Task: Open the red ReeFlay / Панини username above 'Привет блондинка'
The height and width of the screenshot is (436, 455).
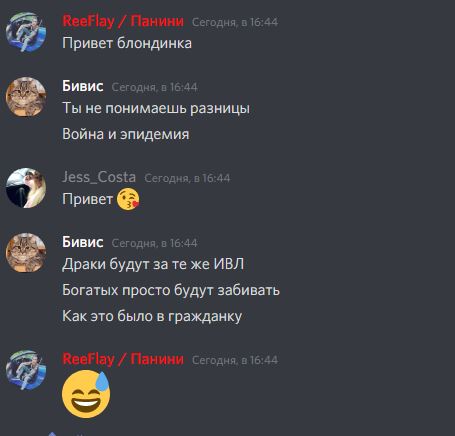Action: point(123,21)
